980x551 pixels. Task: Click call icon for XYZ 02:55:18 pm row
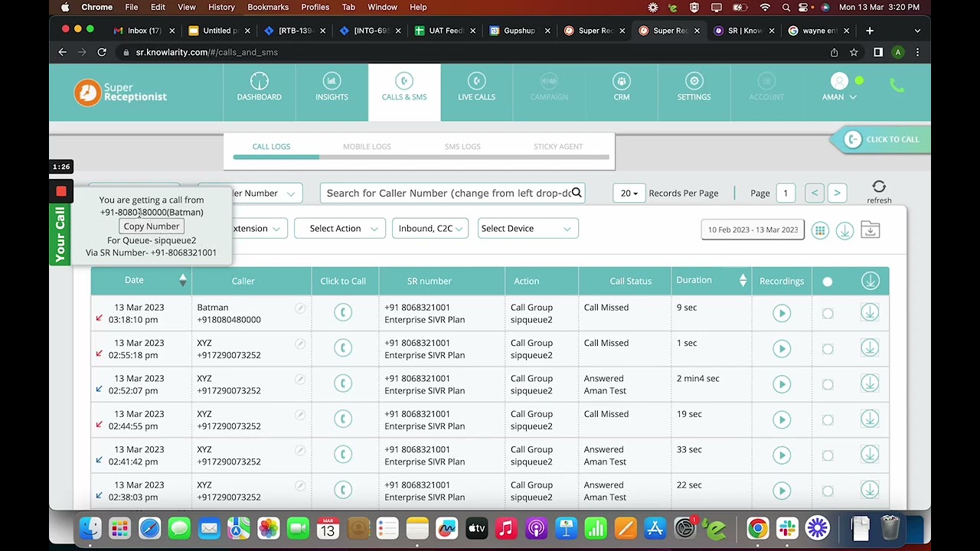(343, 347)
